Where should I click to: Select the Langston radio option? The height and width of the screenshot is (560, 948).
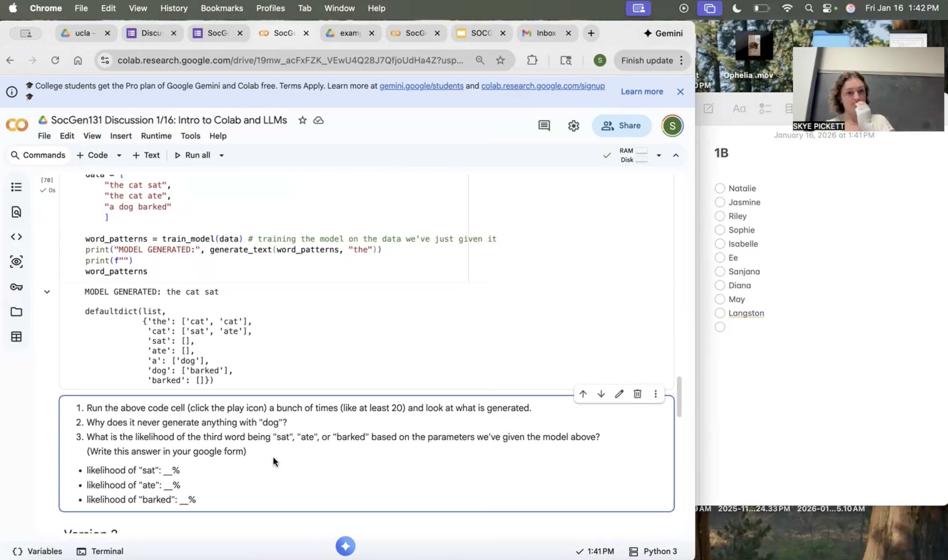click(720, 313)
